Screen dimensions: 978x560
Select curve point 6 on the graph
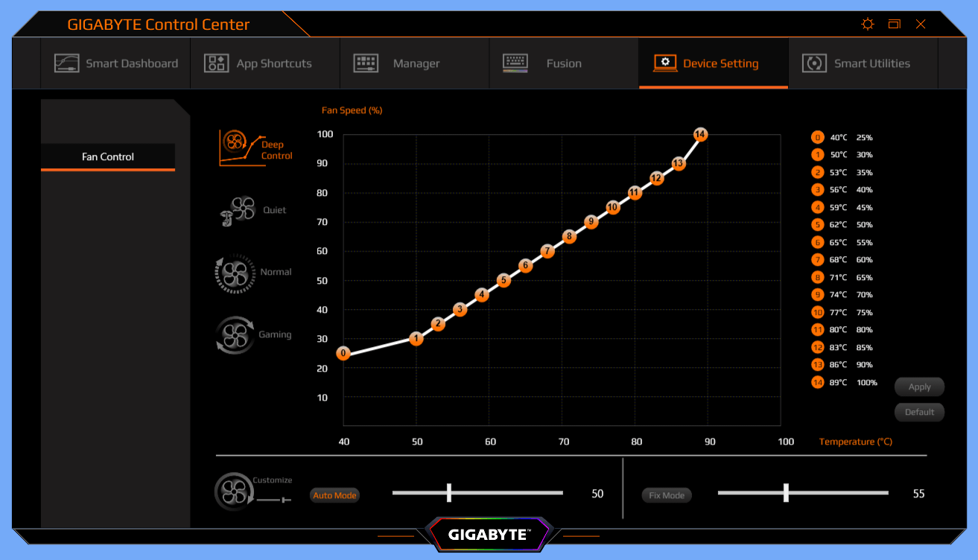coord(525,265)
